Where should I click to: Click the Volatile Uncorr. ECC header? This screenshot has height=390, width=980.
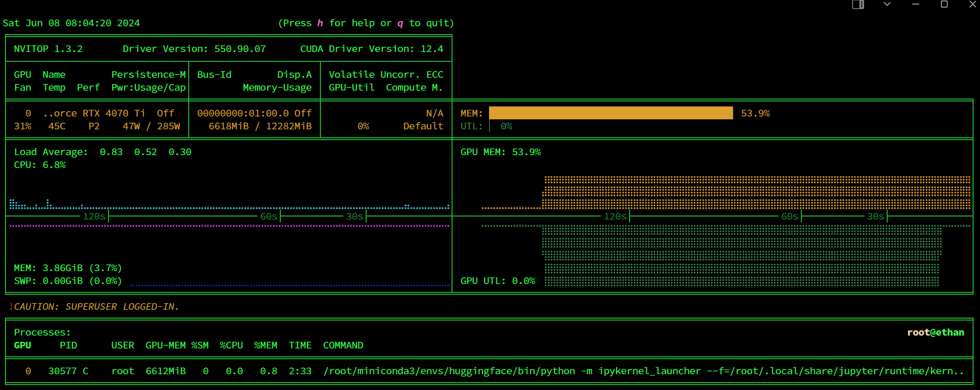[386, 74]
